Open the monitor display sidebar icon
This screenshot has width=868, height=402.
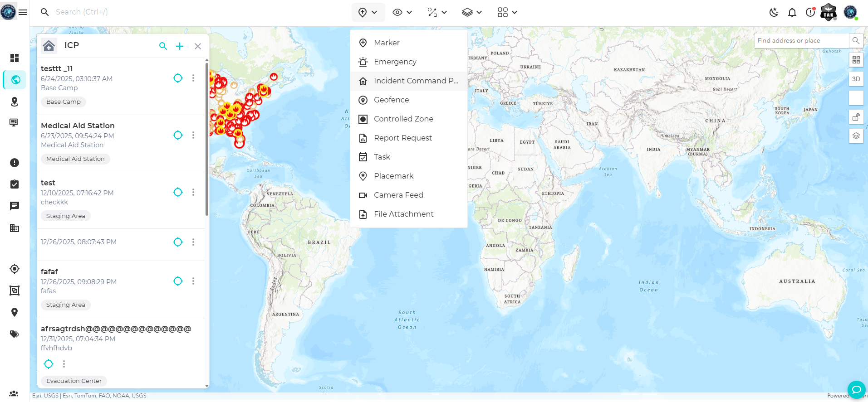point(15,122)
